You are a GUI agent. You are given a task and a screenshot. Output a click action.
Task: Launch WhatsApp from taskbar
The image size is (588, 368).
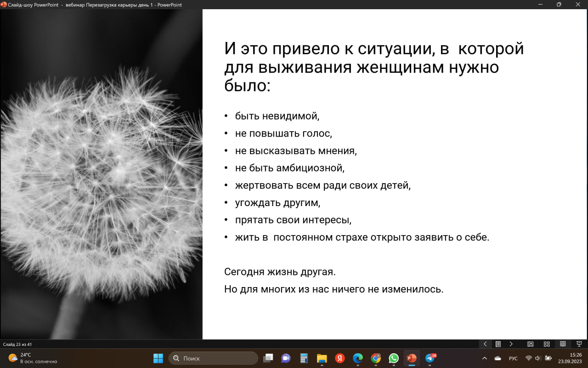(394, 358)
